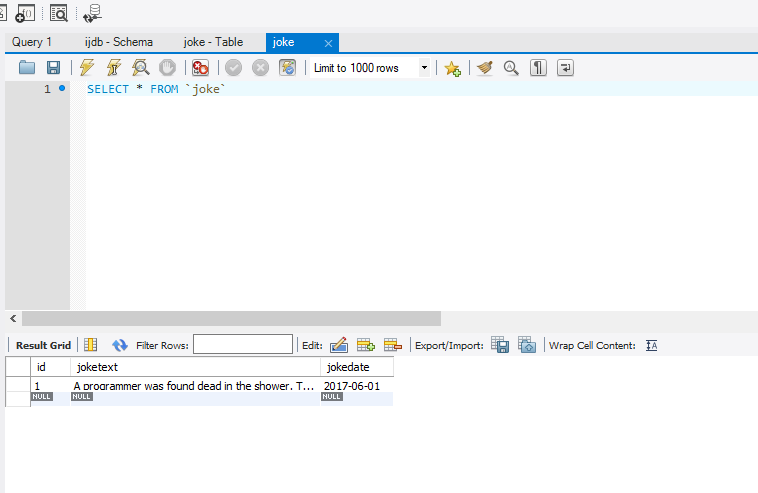The width and height of the screenshot is (758, 493).
Task: Toggle invisible characters pilcrow icon
Action: click(538, 68)
